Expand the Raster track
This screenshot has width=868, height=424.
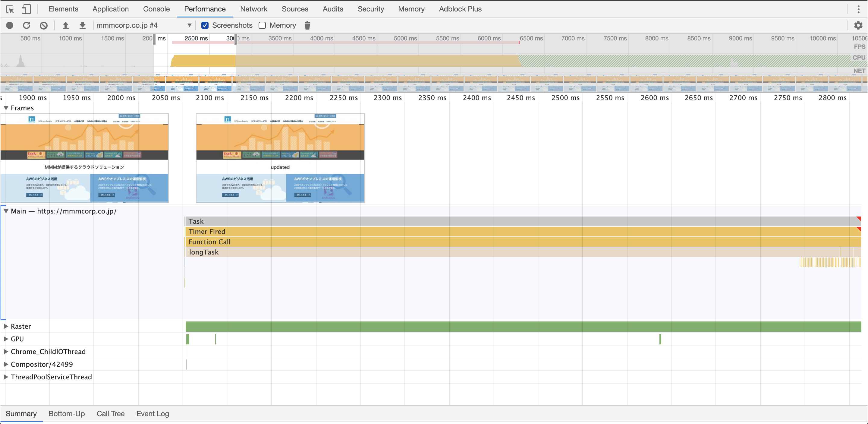6,326
